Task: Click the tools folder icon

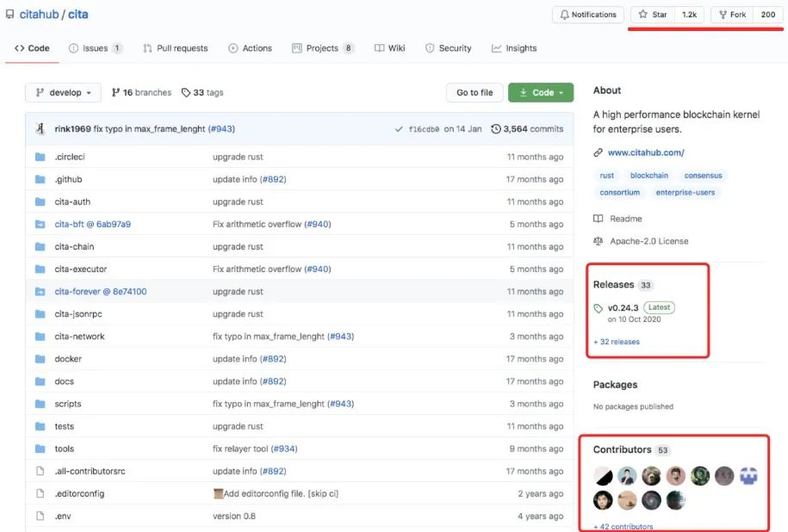Action: point(40,448)
